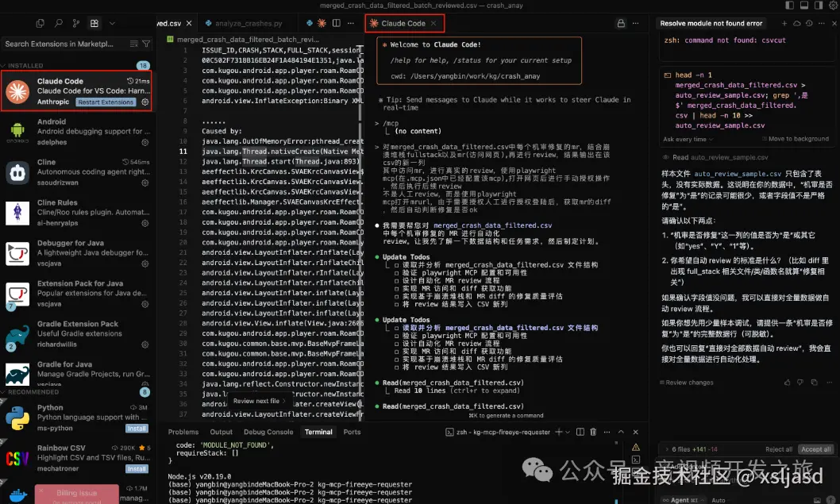Give thumbs down to the response
Screen dimensions: 840x504
coord(800,383)
